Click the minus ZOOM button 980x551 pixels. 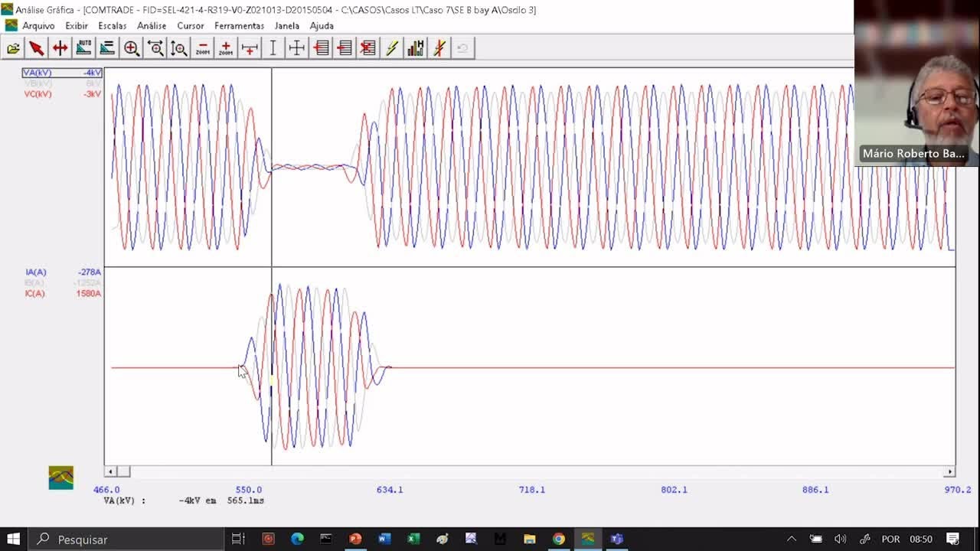202,48
